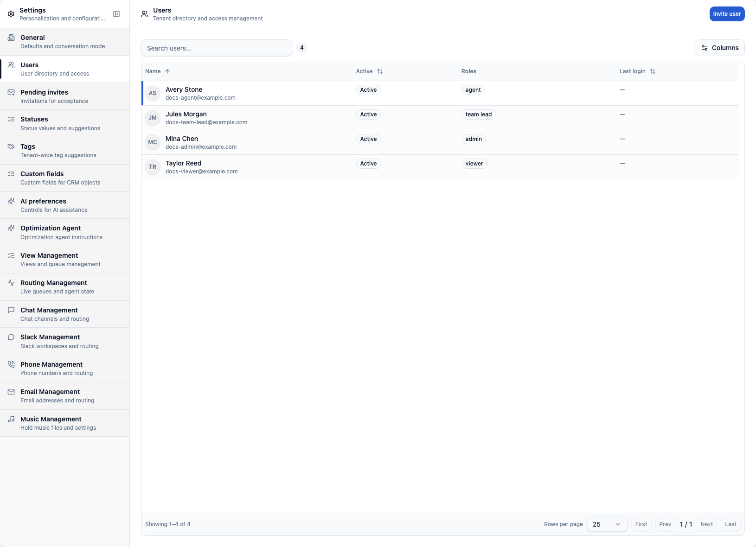
Task: Click the JM avatar for Jules Morgan
Action: (x=153, y=118)
